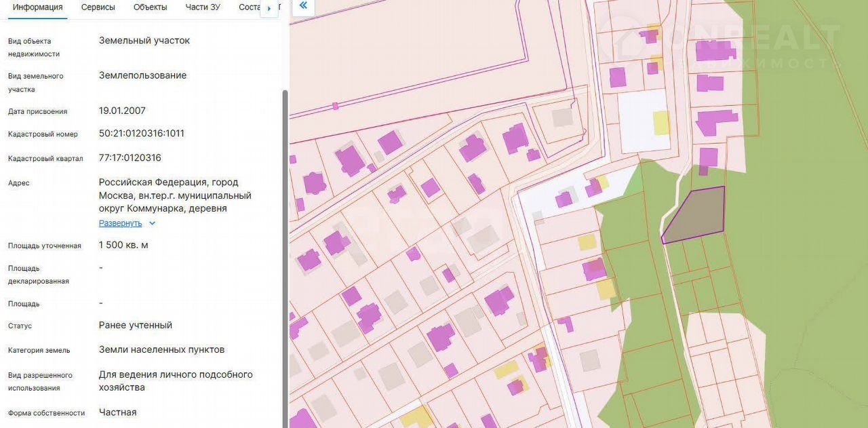Click the Развернуть link under address
This screenshot has height=428, width=868.
pyautogui.click(x=120, y=223)
